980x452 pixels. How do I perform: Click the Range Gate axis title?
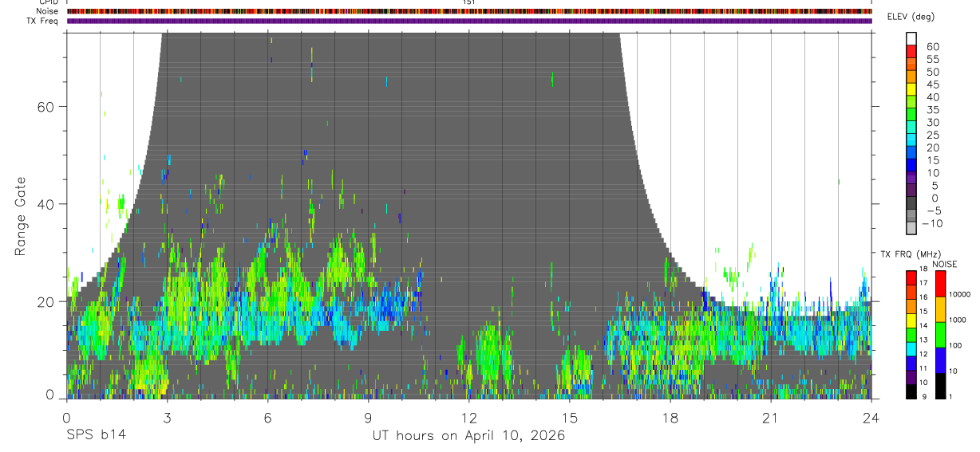[21, 216]
